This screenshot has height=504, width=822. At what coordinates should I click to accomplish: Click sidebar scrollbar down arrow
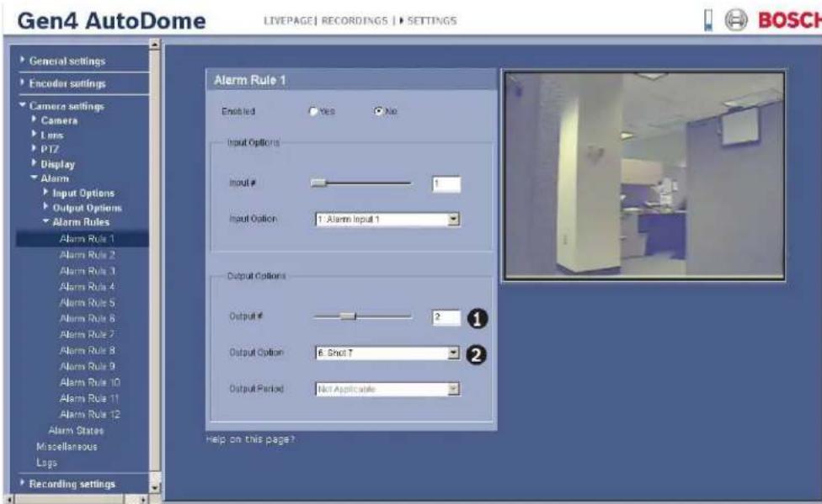[x=155, y=487]
